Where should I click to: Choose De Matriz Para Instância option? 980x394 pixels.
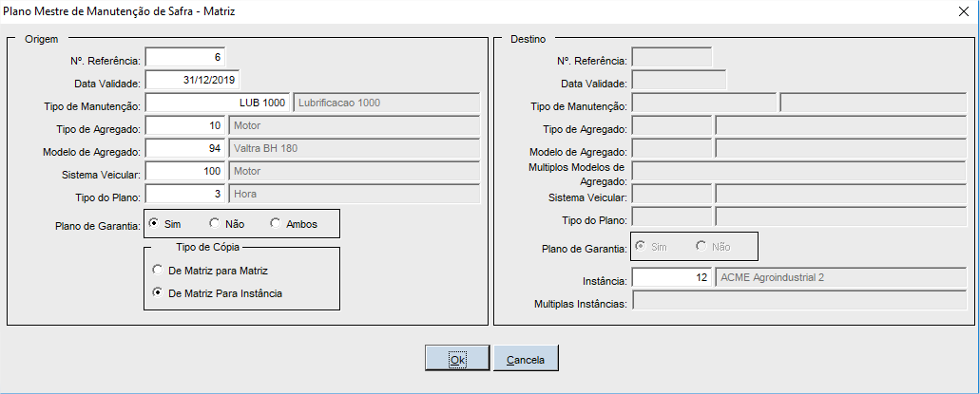tap(158, 293)
